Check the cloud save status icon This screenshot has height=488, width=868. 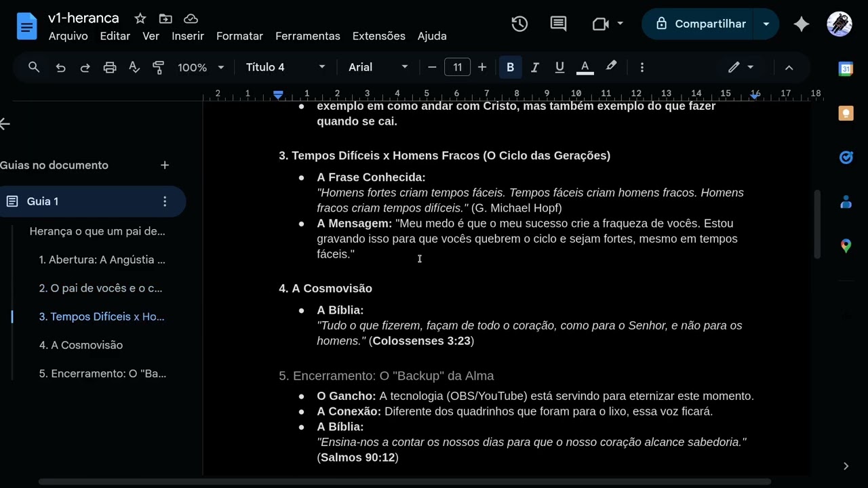[x=191, y=18]
